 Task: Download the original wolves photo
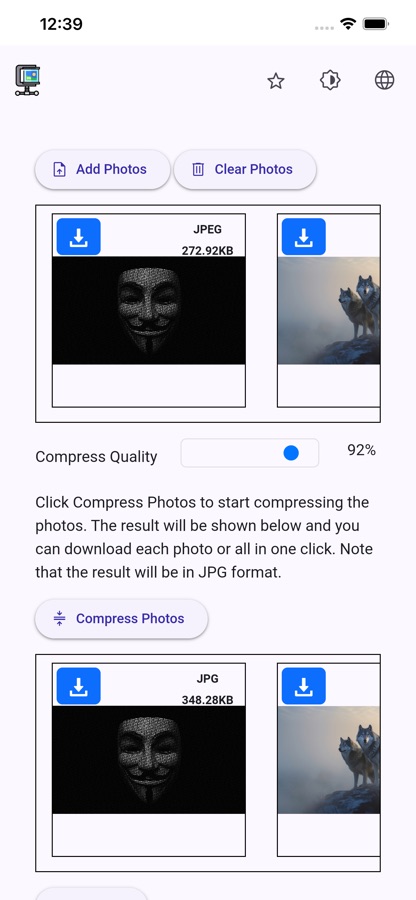coord(304,236)
